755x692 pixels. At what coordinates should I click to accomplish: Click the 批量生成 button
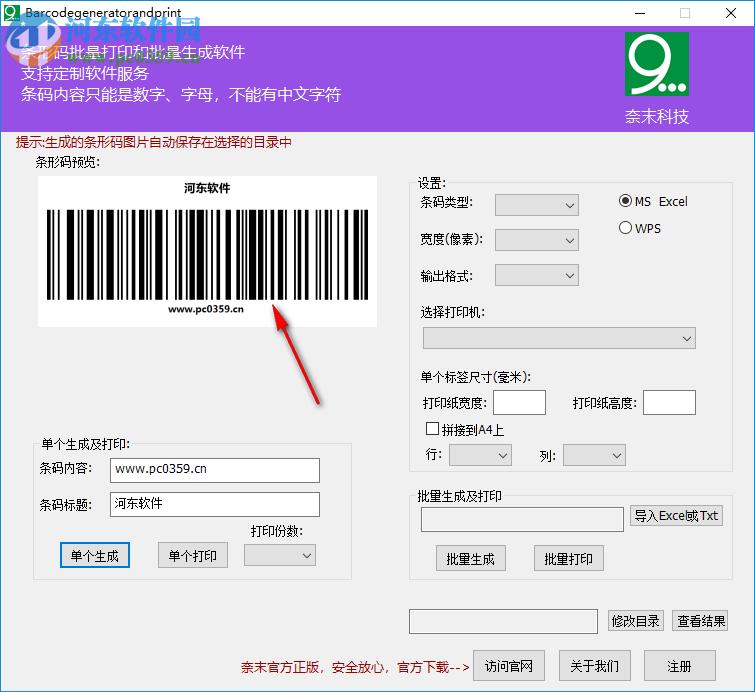pos(470,558)
